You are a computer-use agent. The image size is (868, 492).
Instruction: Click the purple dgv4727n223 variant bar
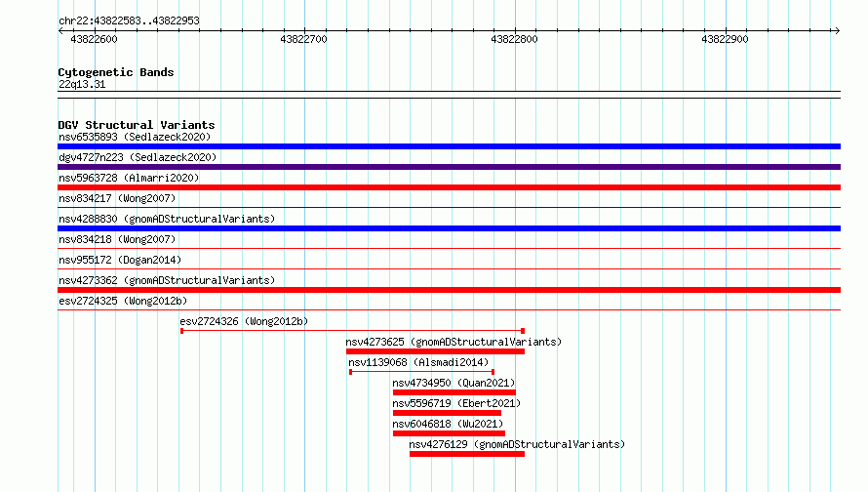tap(449, 167)
